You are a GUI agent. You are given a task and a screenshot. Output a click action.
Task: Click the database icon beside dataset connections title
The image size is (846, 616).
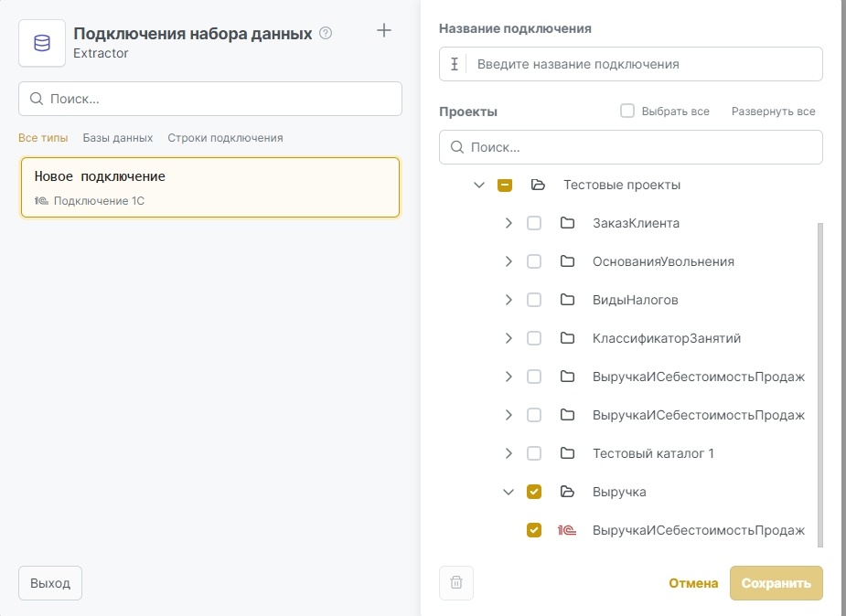tap(42, 43)
